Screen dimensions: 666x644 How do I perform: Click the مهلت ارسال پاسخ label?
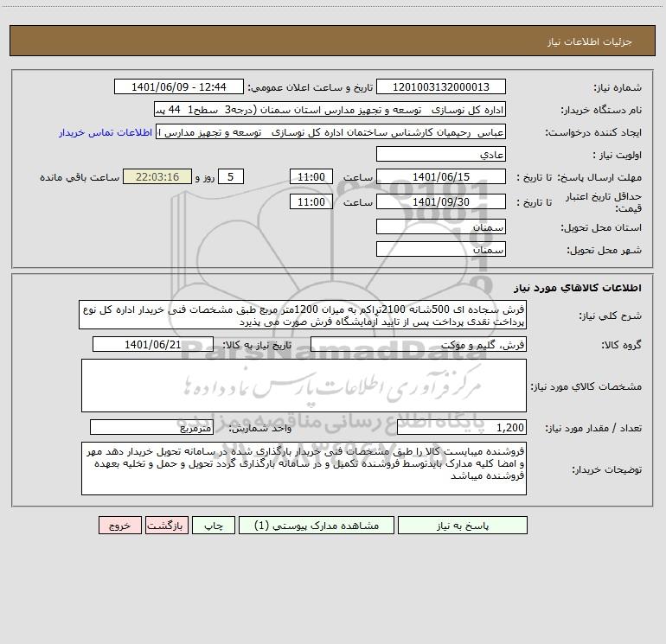click(x=599, y=177)
